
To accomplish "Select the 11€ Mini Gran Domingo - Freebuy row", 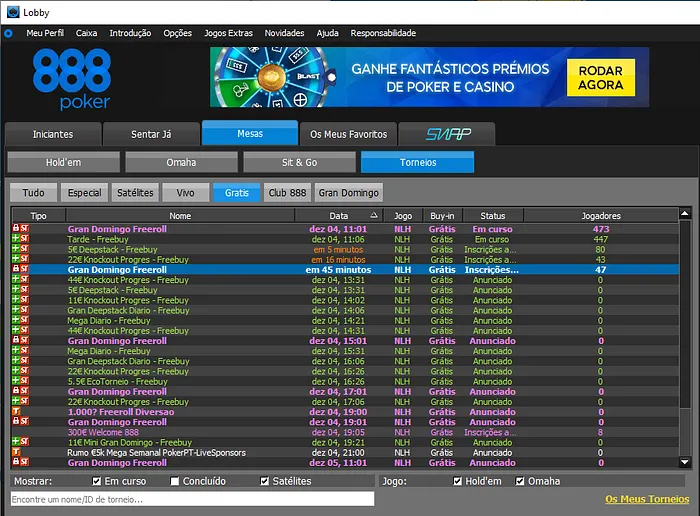I will click(345, 442).
